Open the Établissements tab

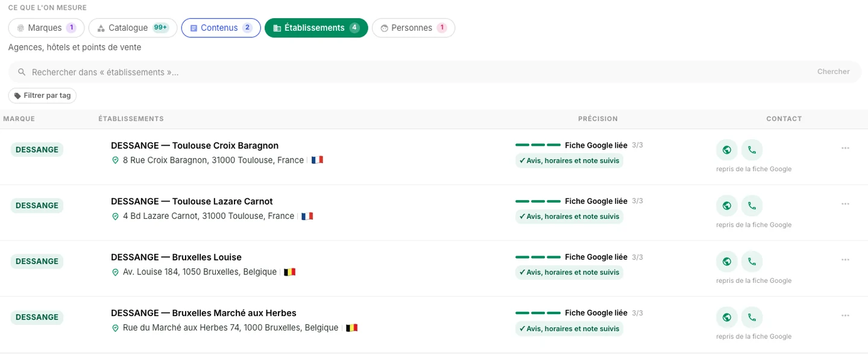316,28
